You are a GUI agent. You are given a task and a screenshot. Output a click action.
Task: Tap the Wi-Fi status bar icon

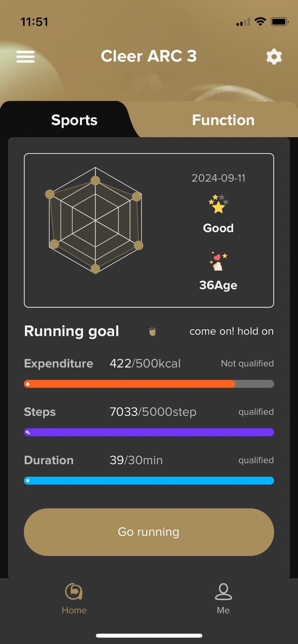260,22
